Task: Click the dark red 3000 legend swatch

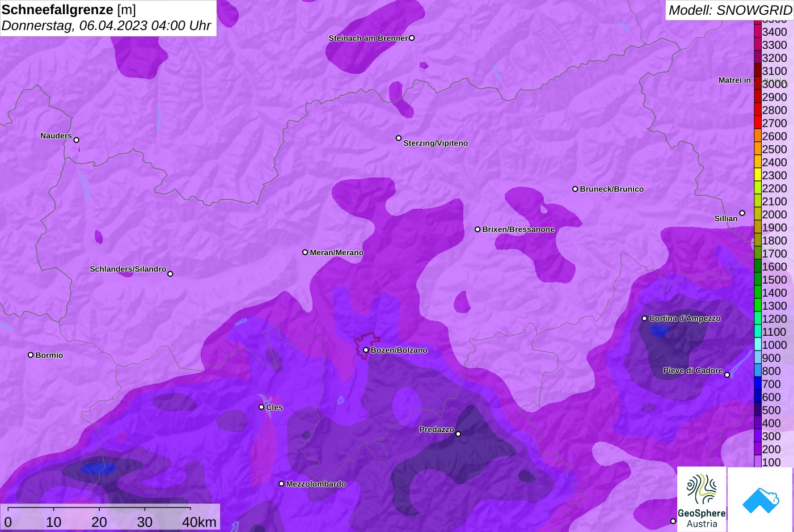Action: [758, 83]
